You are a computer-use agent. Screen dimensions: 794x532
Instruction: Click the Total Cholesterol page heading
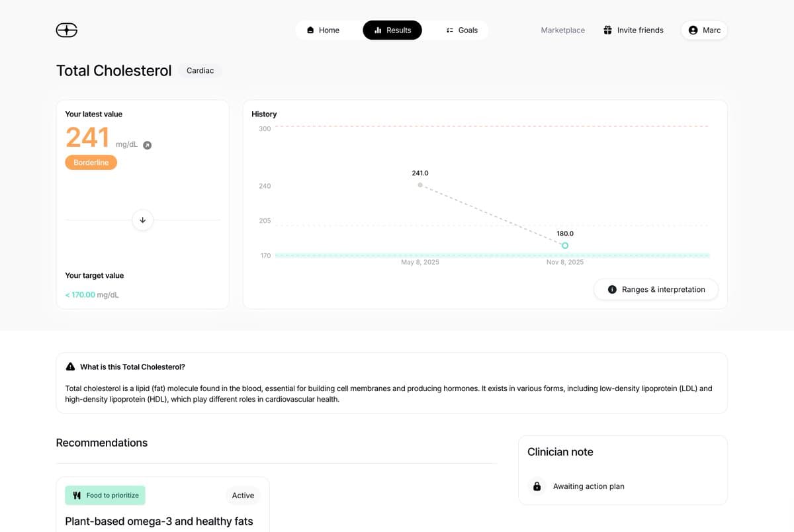coord(114,71)
